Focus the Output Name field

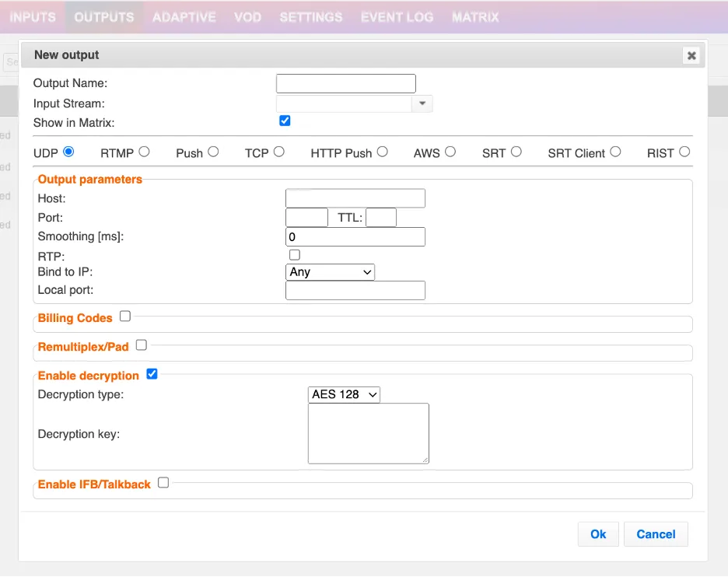(x=346, y=83)
